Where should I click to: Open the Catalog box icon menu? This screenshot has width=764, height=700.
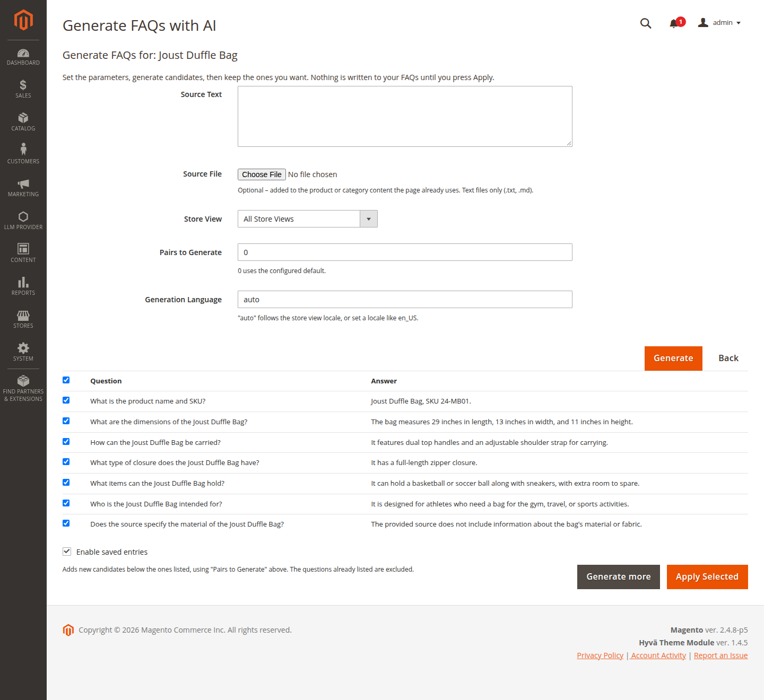point(23,118)
